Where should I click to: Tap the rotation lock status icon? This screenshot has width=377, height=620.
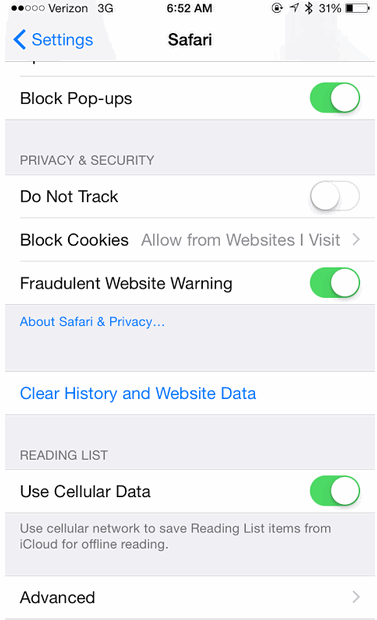[x=277, y=8]
